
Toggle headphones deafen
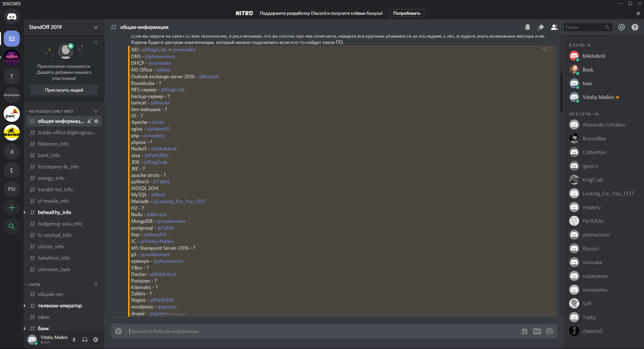(x=85, y=340)
